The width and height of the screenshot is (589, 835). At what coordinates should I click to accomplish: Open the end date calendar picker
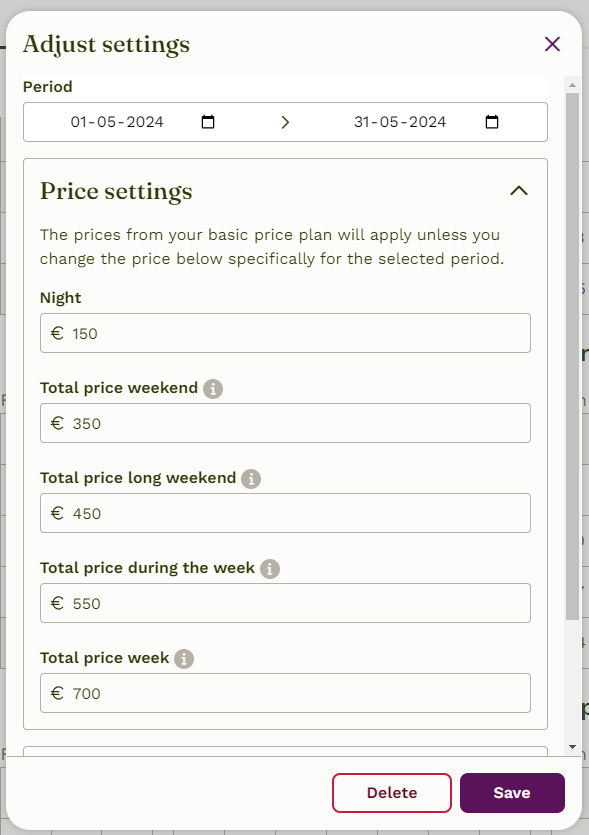492,122
